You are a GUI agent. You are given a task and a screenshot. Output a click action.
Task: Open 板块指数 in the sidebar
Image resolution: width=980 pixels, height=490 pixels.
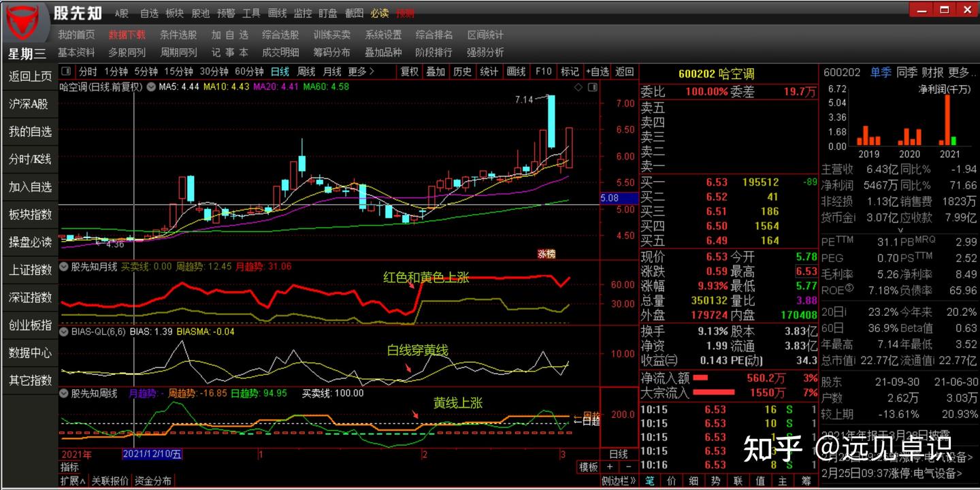point(30,214)
